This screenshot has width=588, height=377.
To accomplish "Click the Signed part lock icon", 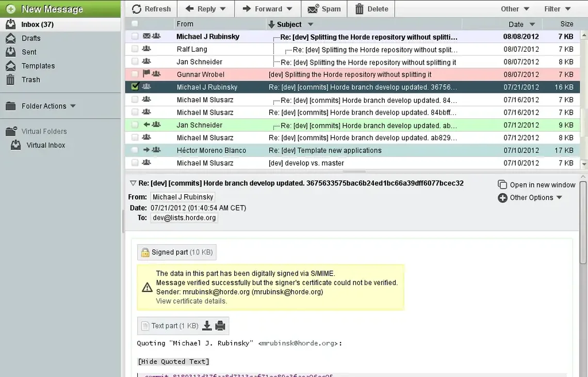I will click(x=145, y=253).
